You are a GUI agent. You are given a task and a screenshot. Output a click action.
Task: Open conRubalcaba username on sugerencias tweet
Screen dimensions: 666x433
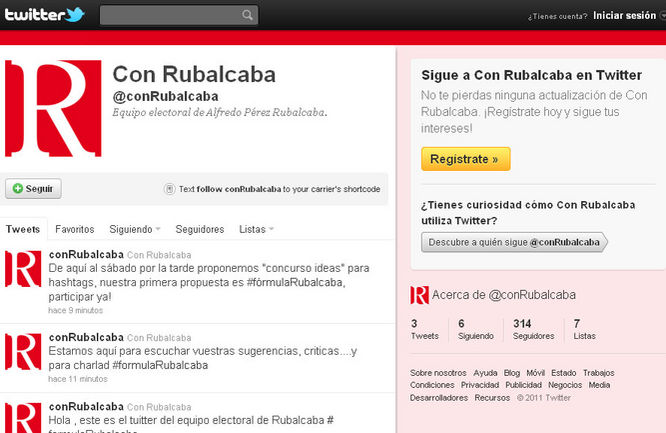86,337
